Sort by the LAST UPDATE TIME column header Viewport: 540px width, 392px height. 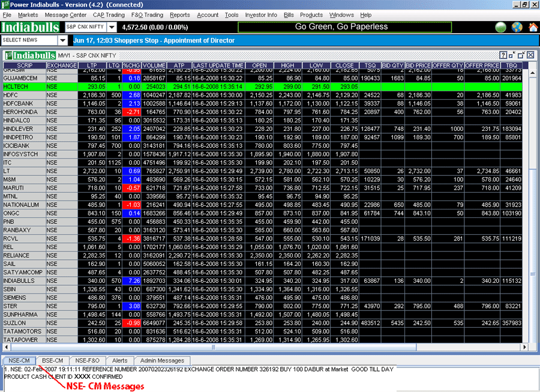pyautogui.click(x=218, y=65)
